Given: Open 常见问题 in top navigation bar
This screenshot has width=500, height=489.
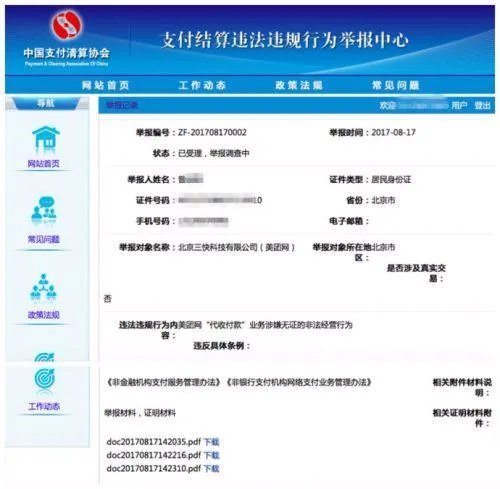Looking at the screenshot, I should [x=396, y=85].
